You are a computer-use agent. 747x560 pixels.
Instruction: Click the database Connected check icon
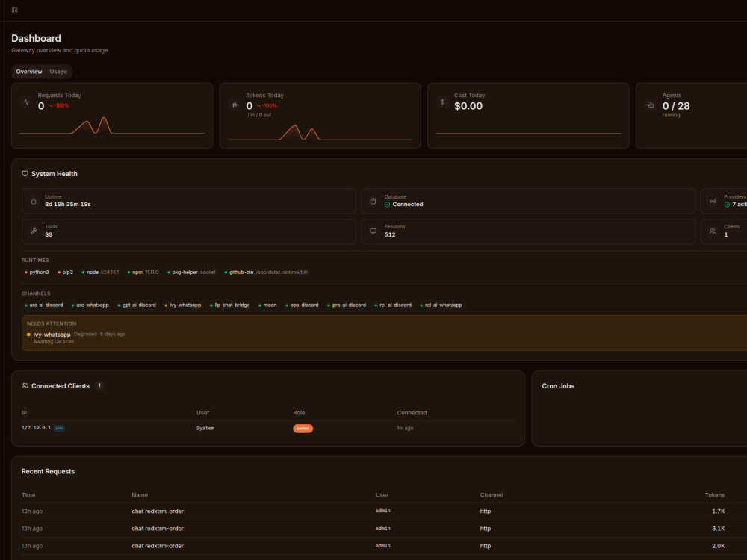(x=387, y=205)
